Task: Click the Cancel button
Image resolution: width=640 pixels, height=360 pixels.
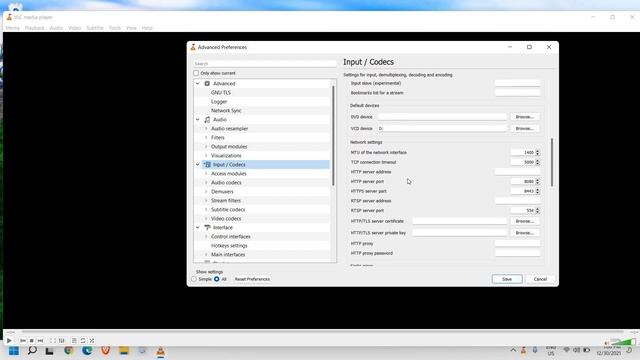Action: pos(540,279)
